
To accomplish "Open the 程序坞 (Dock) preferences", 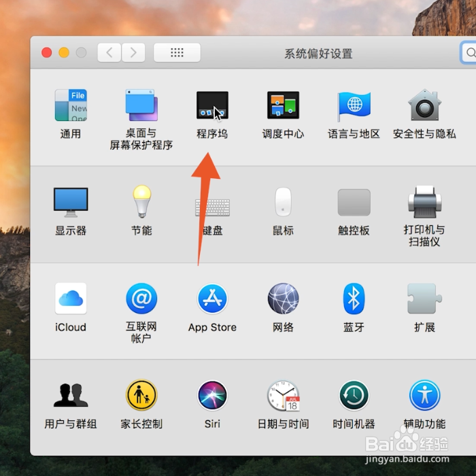I will (x=212, y=105).
